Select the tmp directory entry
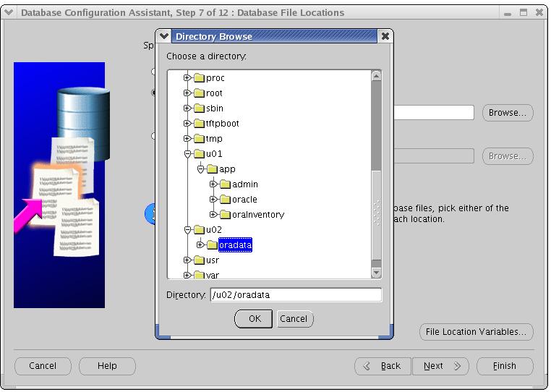 click(x=214, y=139)
